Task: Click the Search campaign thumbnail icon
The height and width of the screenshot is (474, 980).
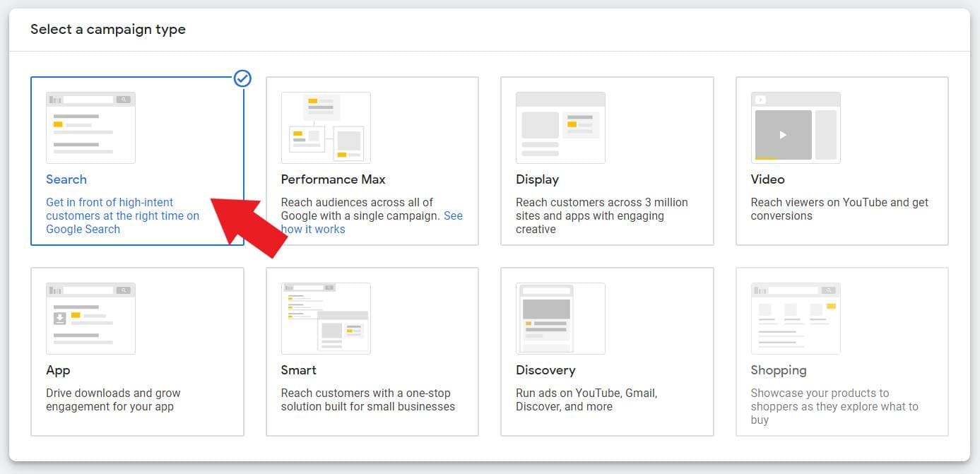Action: [90, 126]
